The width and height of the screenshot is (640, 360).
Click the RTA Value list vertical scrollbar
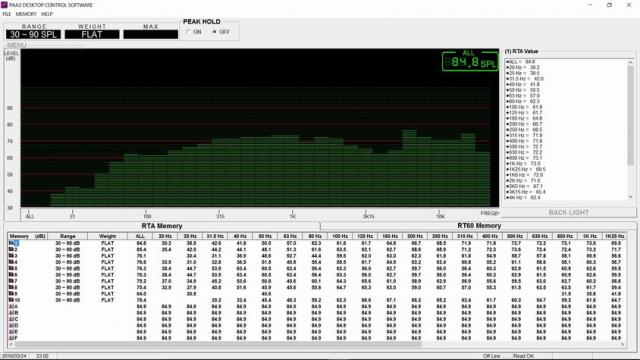(x=631, y=129)
